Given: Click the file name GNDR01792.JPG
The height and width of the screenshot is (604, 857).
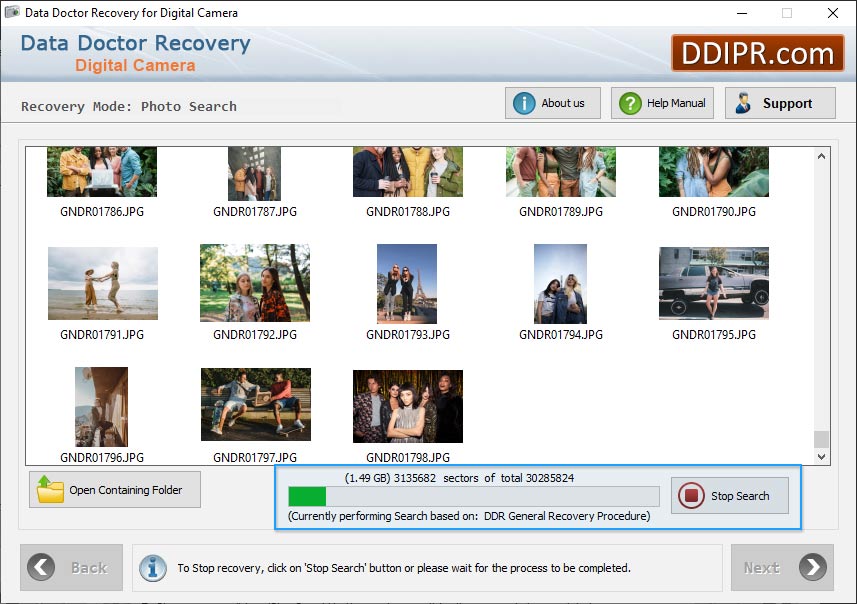Looking at the screenshot, I should click(255, 335).
